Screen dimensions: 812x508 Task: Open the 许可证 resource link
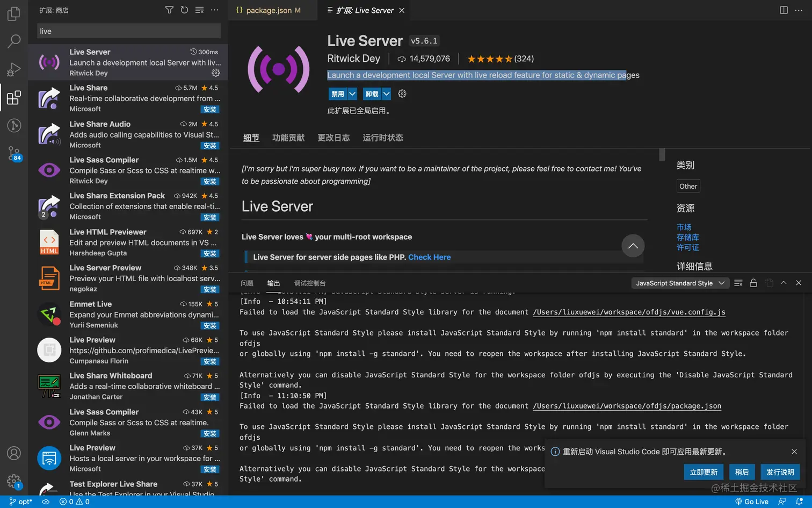(688, 247)
